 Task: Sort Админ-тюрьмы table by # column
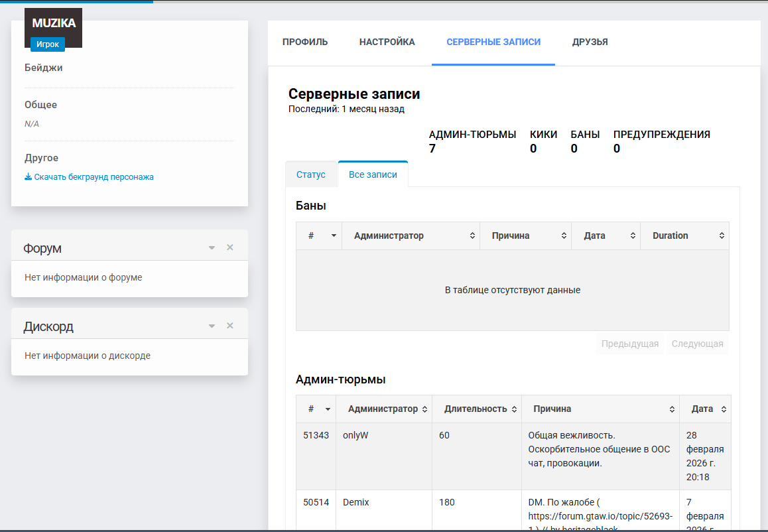coord(316,409)
